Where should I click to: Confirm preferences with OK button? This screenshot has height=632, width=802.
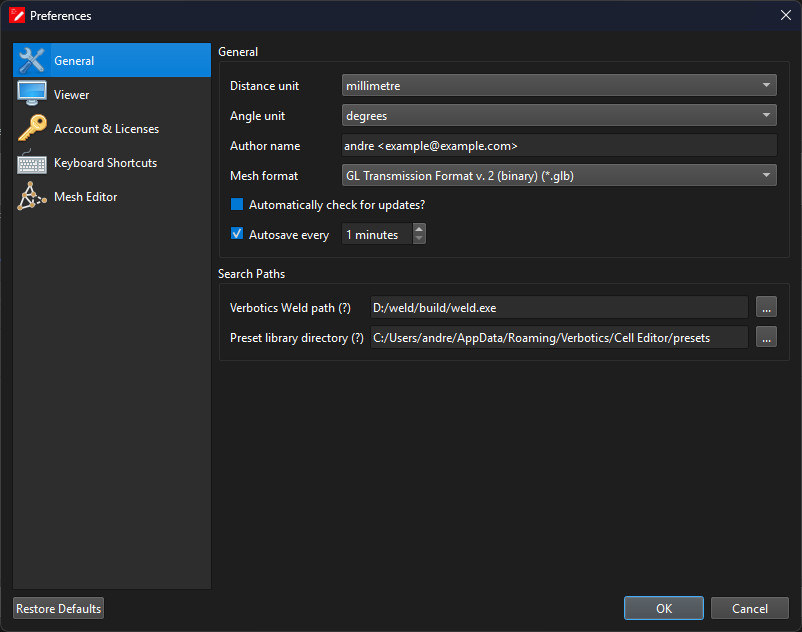tap(663, 608)
